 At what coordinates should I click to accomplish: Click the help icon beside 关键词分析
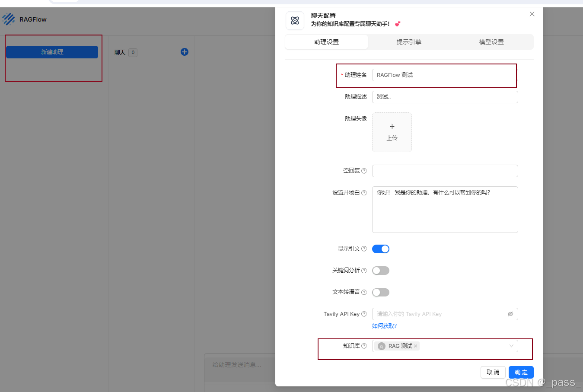pos(364,271)
